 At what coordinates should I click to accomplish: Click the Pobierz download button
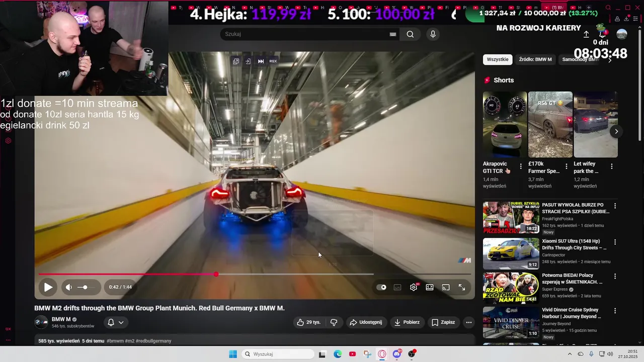[407, 322]
